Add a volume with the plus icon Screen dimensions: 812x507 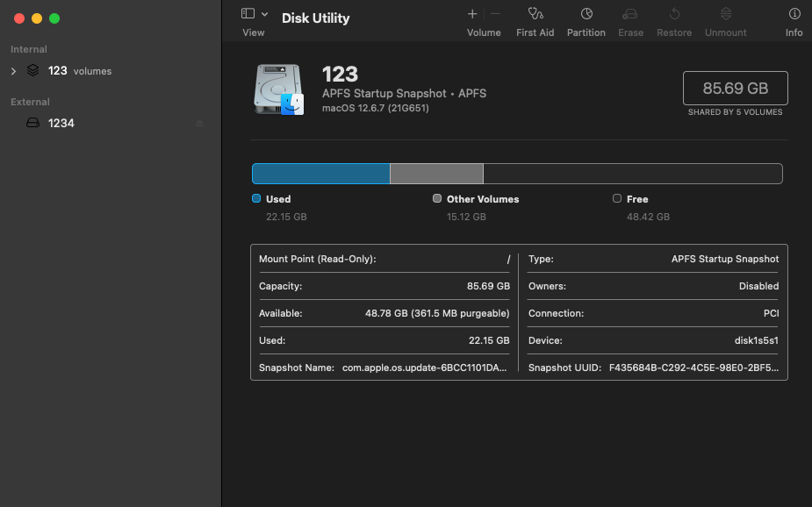pos(472,14)
